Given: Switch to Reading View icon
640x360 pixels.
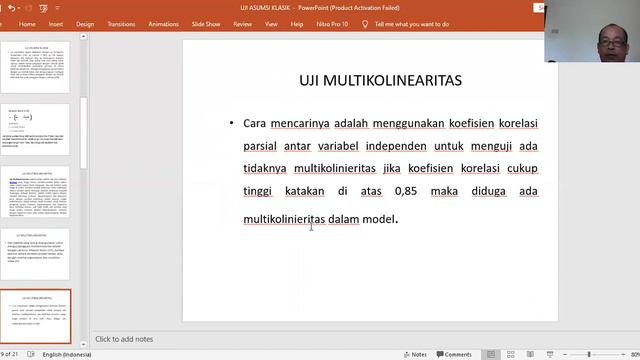Looking at the screenshot, I should (x=530, y=354).
